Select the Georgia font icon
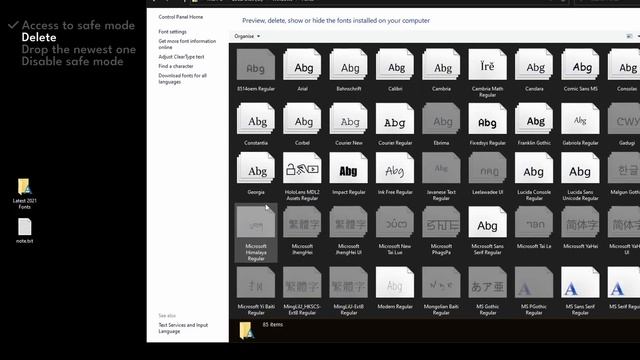Screen dimensions: 640x360 coord(256,168)
